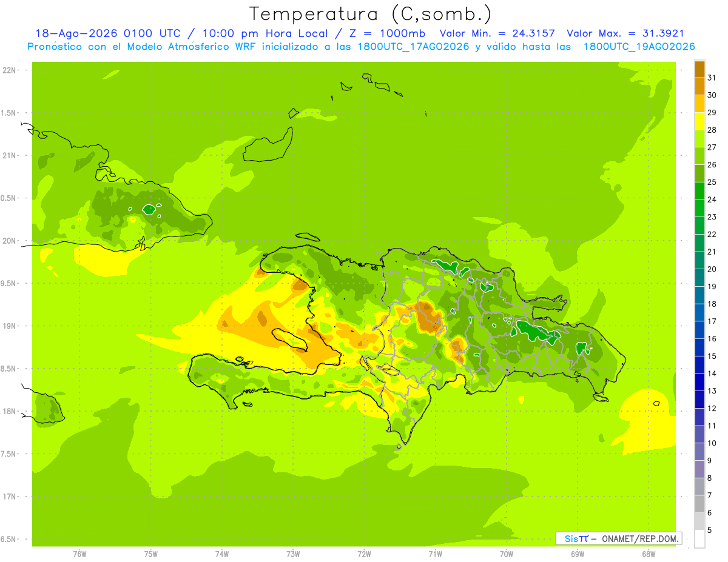Select the white swatch below legend value 5
This screenshot has height=562, width=728.
click(699, 539)
